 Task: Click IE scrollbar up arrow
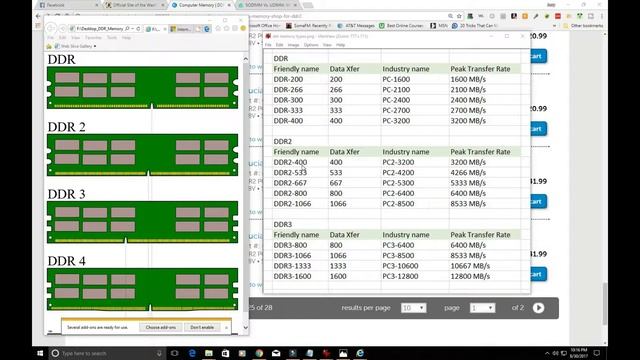pyautogui.click(x=245, y=59)
